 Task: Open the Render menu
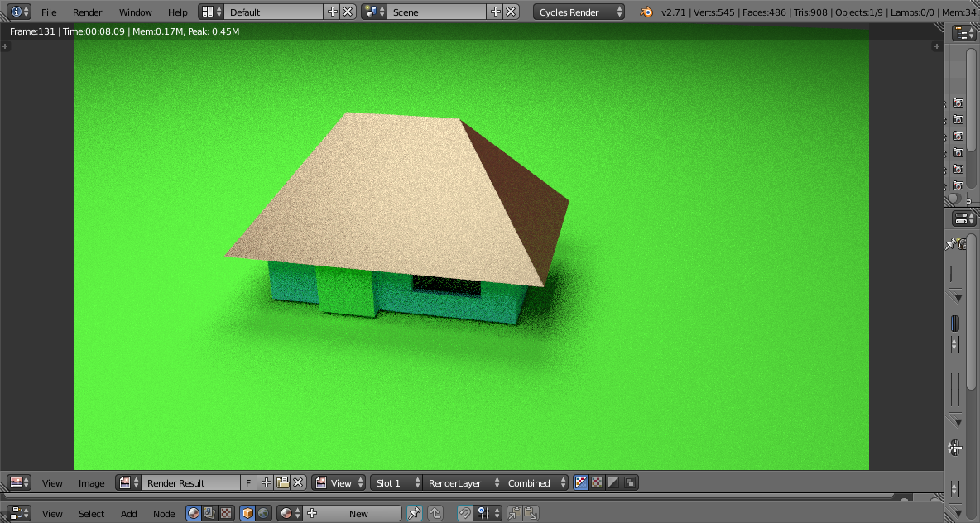pos(87,12)
